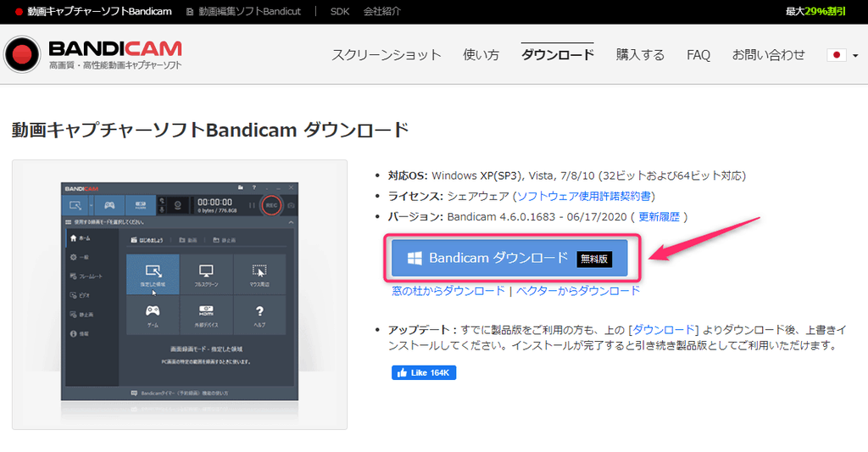Click the gamepad toolbar icon in preview

coord(109,205)
